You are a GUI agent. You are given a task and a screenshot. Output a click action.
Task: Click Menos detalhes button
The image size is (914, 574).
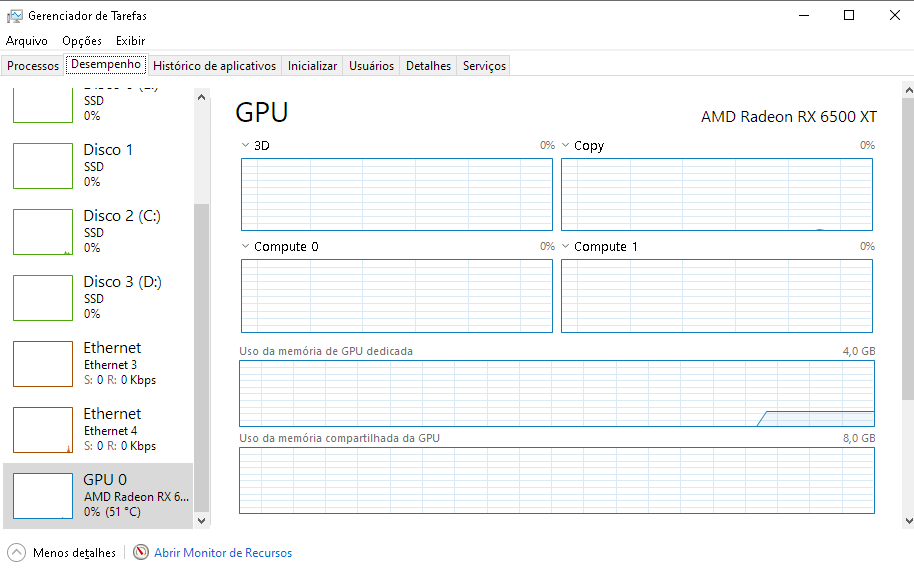62,552
